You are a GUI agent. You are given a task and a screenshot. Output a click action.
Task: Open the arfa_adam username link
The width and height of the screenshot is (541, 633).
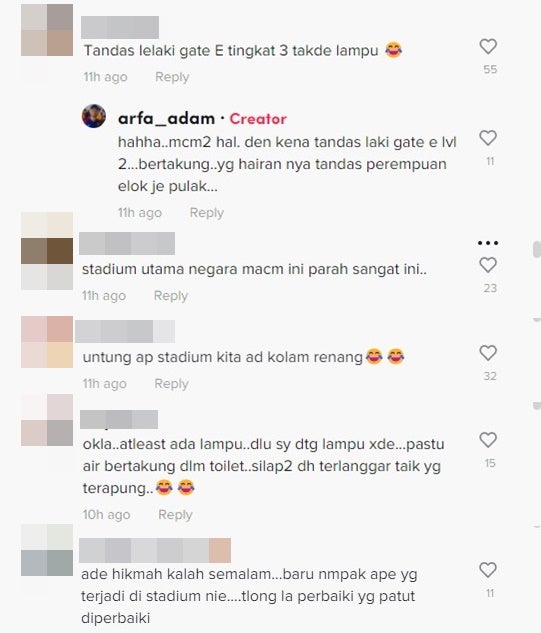[166, 119]
